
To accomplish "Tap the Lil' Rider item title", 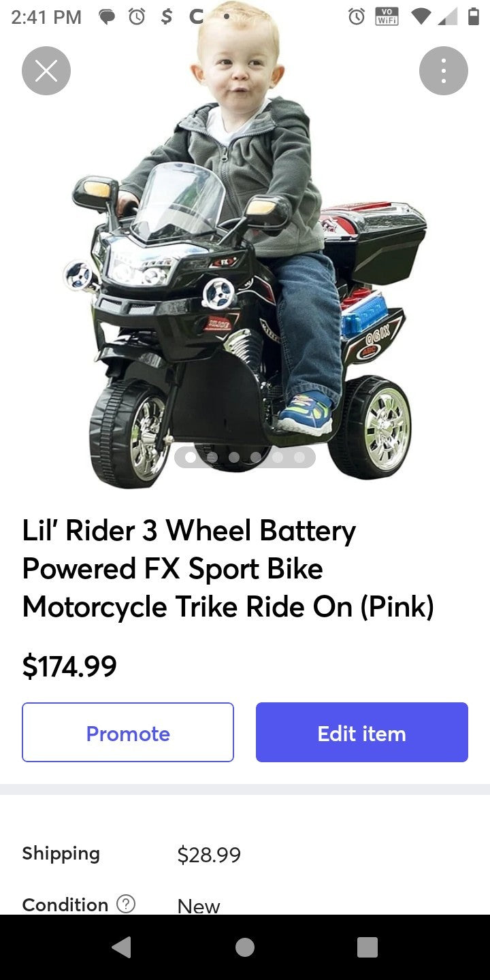I will 228,568.
